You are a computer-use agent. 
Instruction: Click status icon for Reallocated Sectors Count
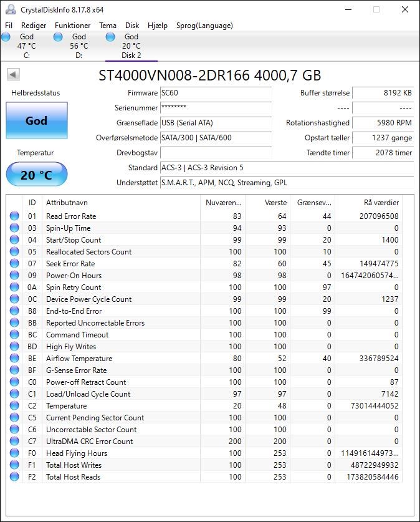[14, 251]
